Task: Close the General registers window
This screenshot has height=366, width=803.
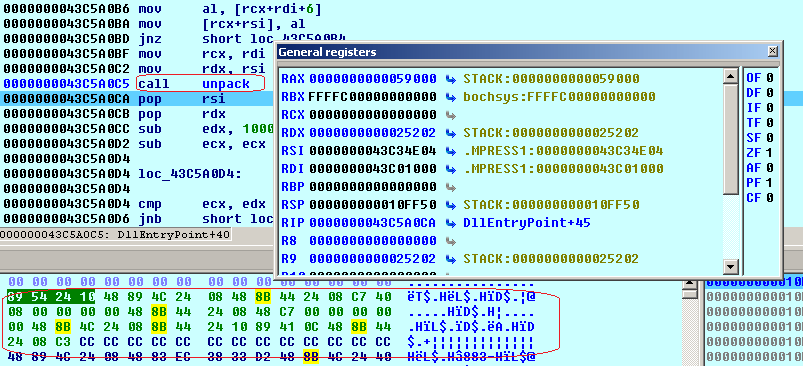Action: pyautogui.click(x=772, y=51)
